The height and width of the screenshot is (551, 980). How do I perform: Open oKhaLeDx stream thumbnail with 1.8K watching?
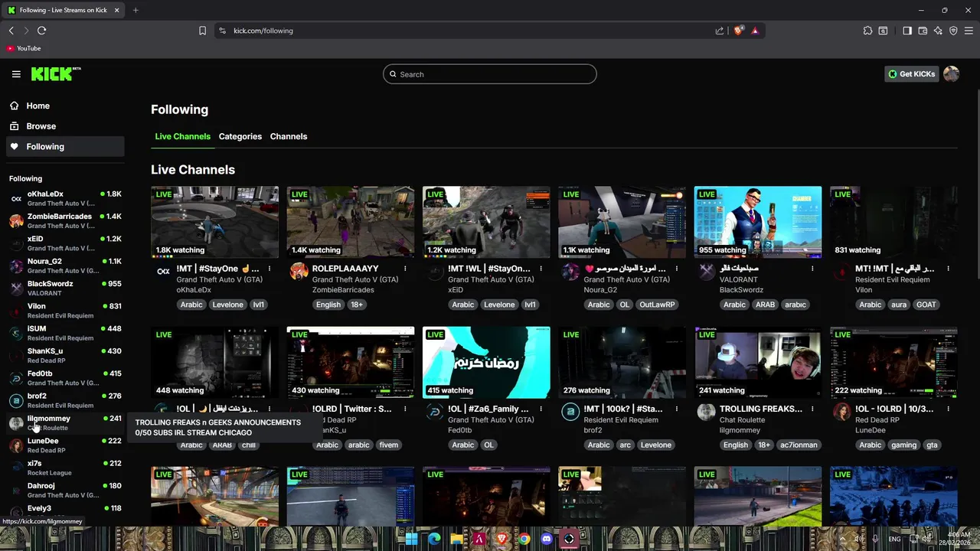coord(215,222)
